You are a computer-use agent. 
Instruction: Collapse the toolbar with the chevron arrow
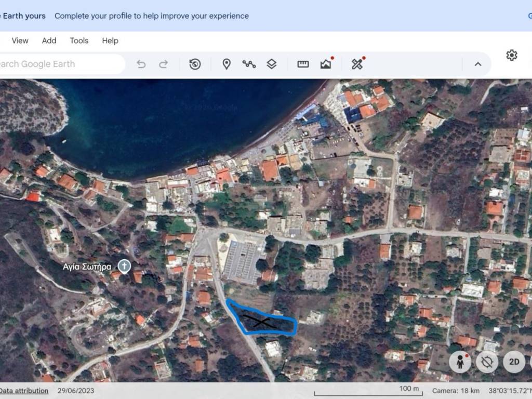point(478,64)
